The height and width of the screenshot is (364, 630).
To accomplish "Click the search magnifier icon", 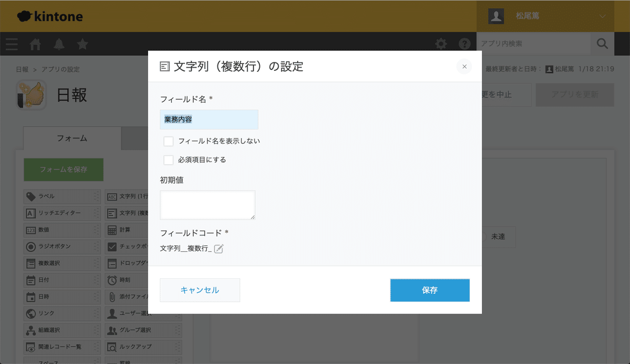I will (602, 44).
